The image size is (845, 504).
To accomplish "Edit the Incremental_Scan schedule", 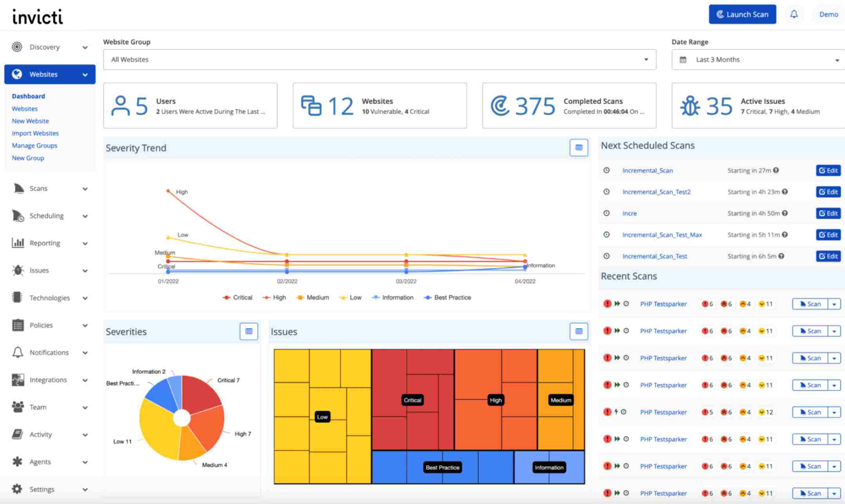I will coord(828,170).
